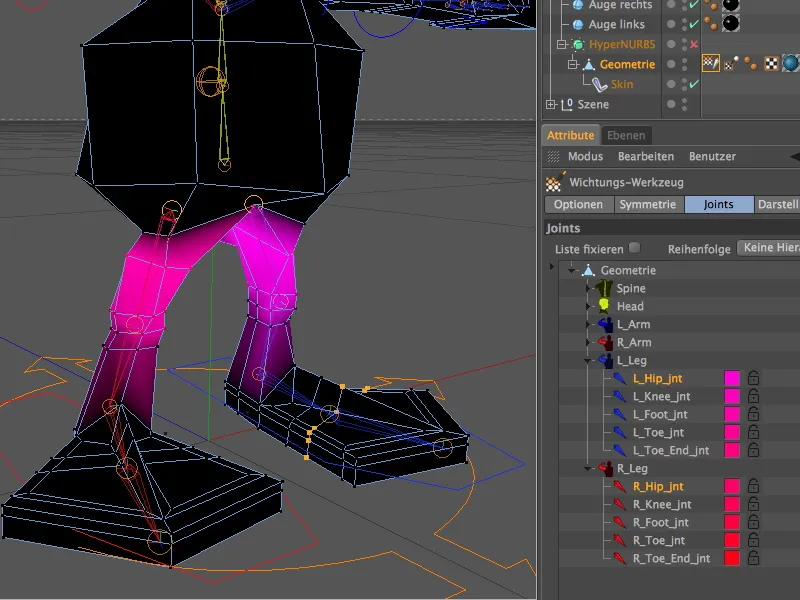This screenshot has height=600, width=800.
Task: Click the phong tag on Geometrie
Action: click(x=751, y=64)
